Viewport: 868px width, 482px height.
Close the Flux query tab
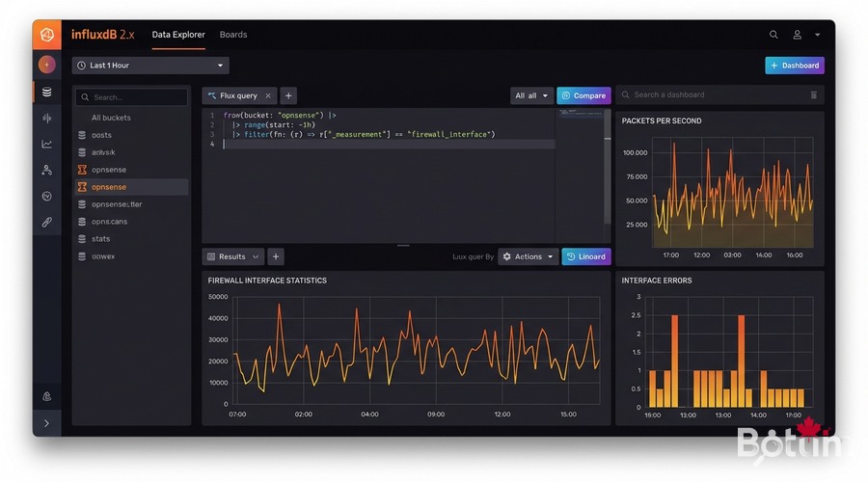click(x=268, y=95)
